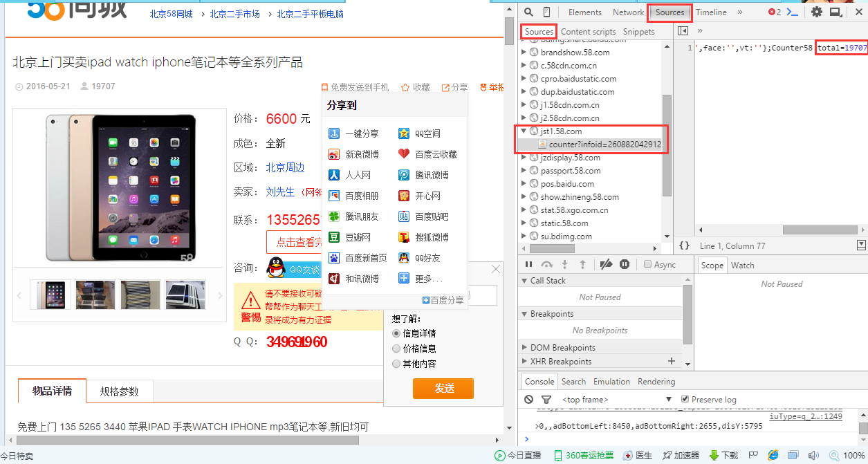Screen dimensions: 868x464
Task: Switch to the Network tab
Action: click(x=628, y=12)
